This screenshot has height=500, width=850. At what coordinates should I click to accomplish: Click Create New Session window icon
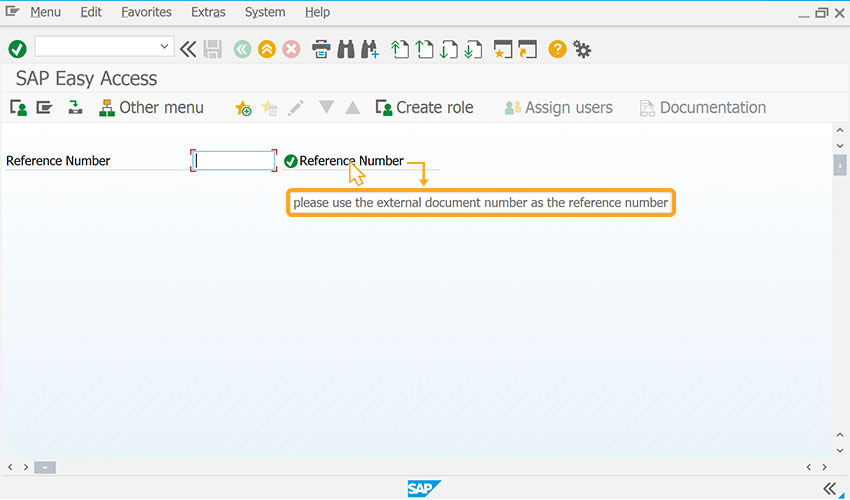click(503, 49)
